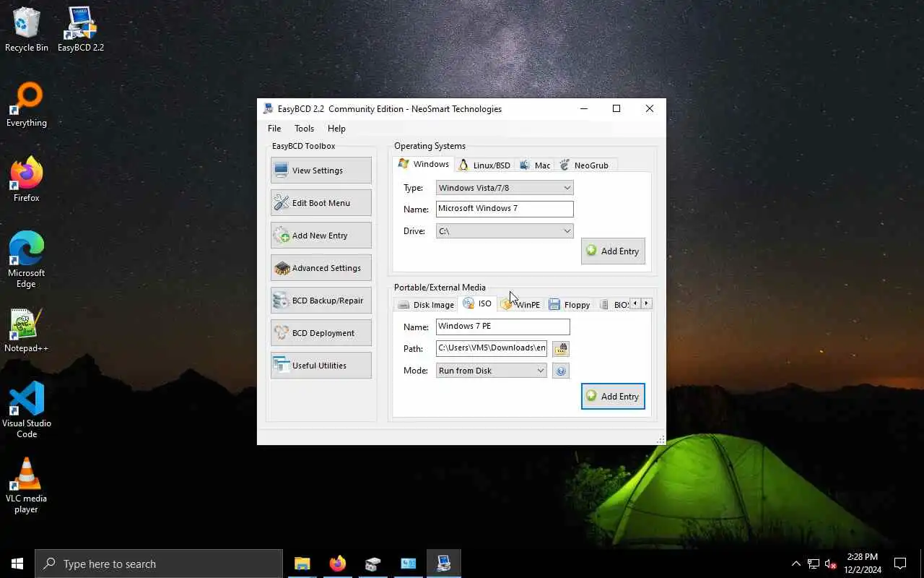Click the EasyBCD taskbar button
Image resolution: width=924 pixels, height=578 pixels.
coord(444,564)
